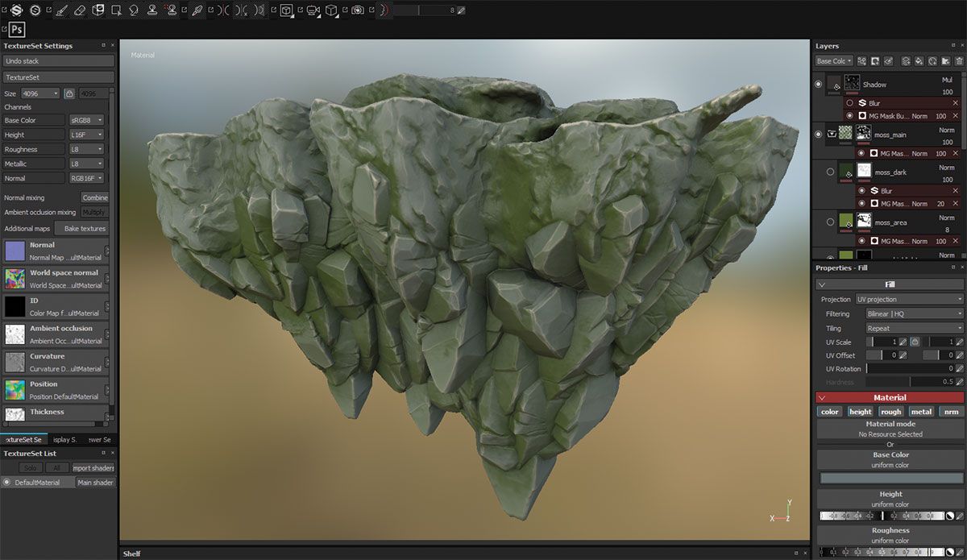Switch to the Viewer Settings tab
The image size is (967, 560).
click(100, 440)
